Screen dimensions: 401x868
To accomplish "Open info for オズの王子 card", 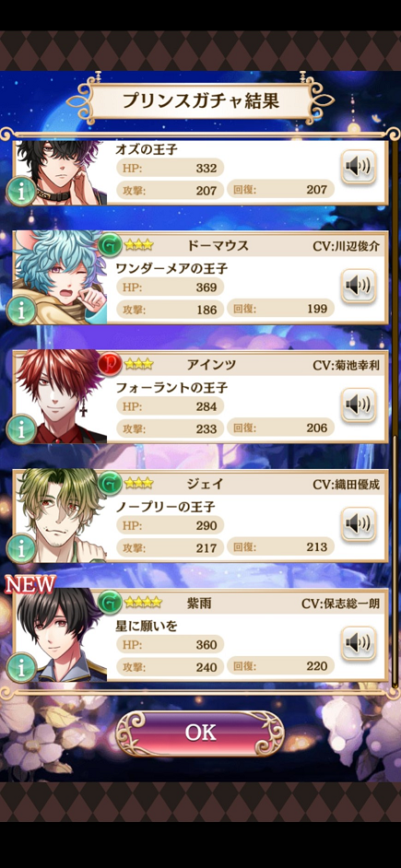I will pos(21,192).
